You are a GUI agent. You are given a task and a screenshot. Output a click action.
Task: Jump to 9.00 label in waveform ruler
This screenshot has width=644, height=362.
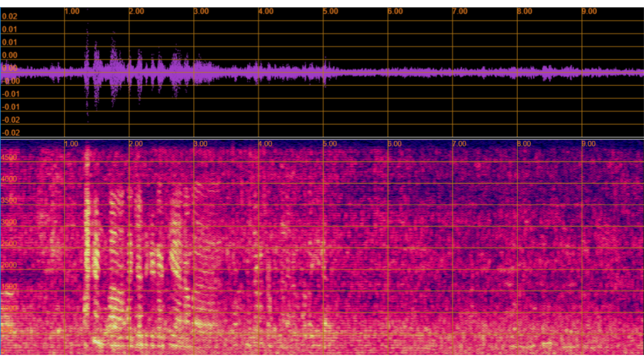pos(589,11)
